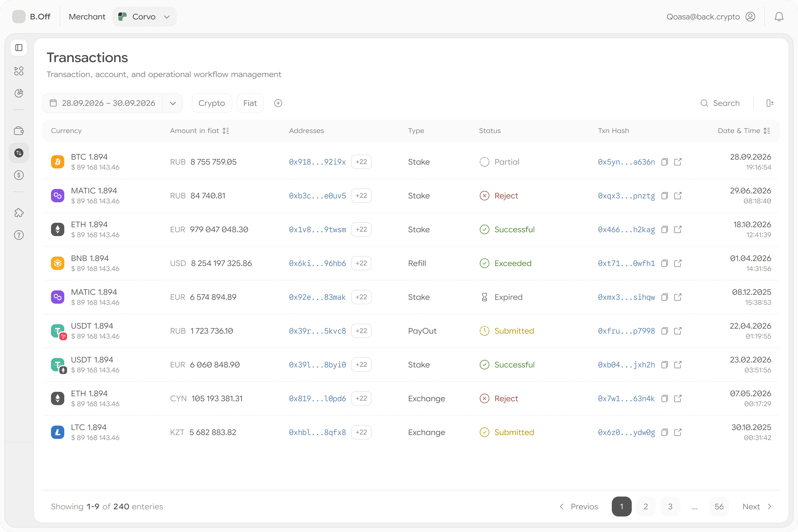
Task: Open the notifications bell icon
Action: pos(779,17)
